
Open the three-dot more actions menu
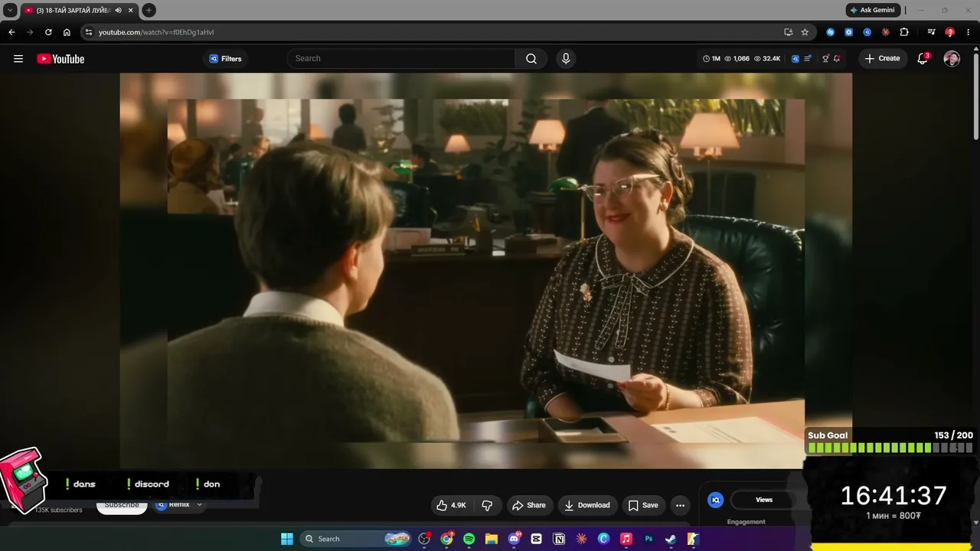tap(680, 505)
